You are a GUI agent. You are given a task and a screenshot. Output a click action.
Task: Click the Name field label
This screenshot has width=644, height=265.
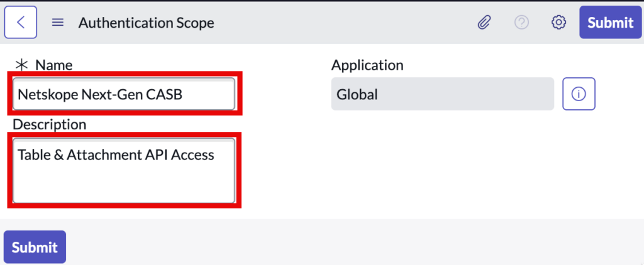[54, 65]
